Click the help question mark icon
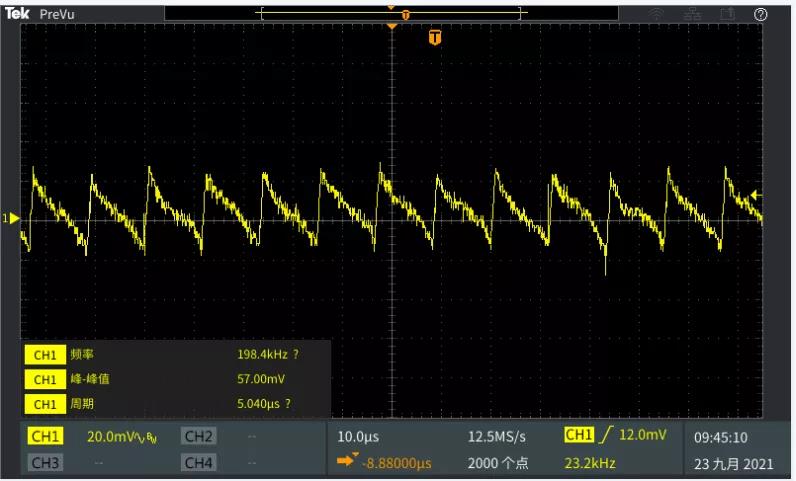Viewport: 796px width, 481px height. click(760, 14)
